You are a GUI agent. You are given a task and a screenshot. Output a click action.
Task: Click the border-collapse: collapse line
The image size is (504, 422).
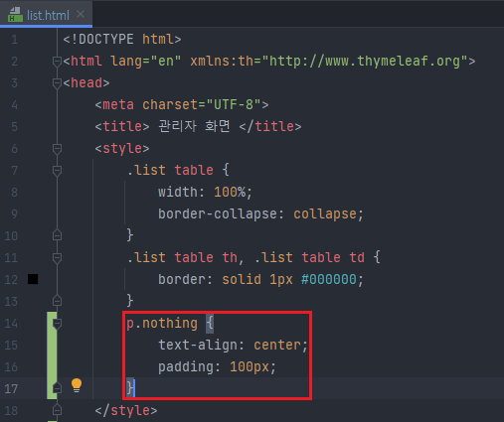(x=260, y=214)
